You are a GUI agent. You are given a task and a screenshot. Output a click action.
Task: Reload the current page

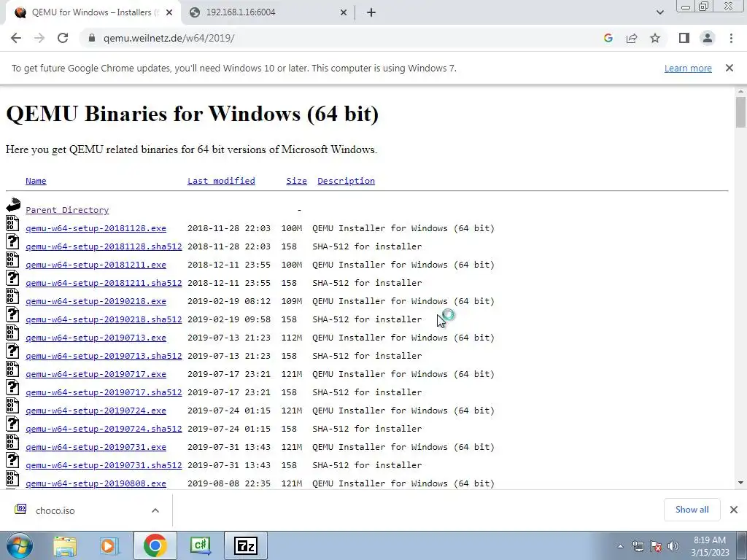click(x=63, y=38)
